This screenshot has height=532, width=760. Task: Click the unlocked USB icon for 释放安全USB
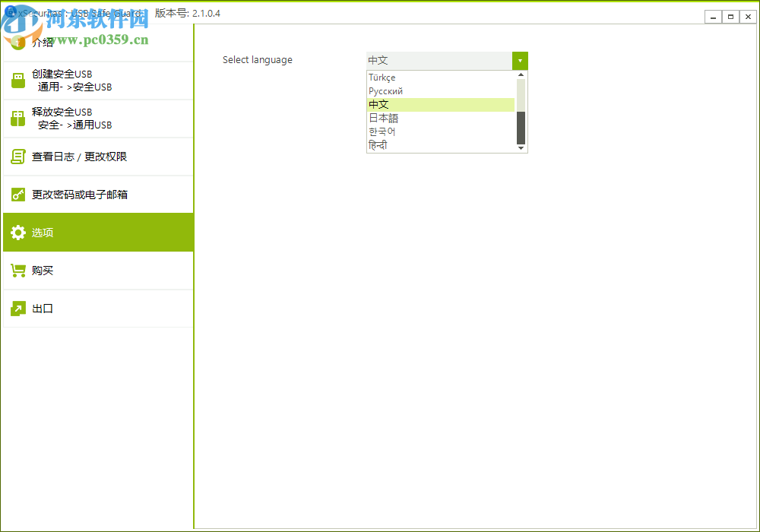click(18, 119)
